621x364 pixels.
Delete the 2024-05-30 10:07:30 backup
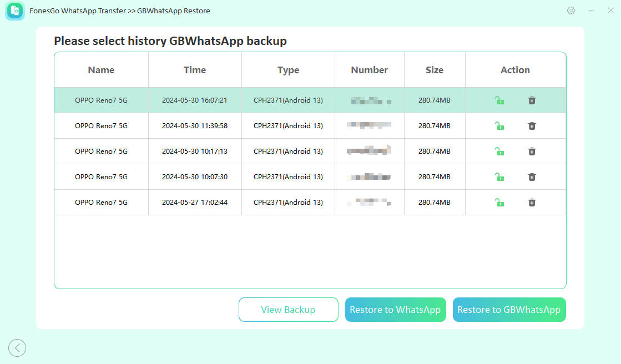pos(532,177)
